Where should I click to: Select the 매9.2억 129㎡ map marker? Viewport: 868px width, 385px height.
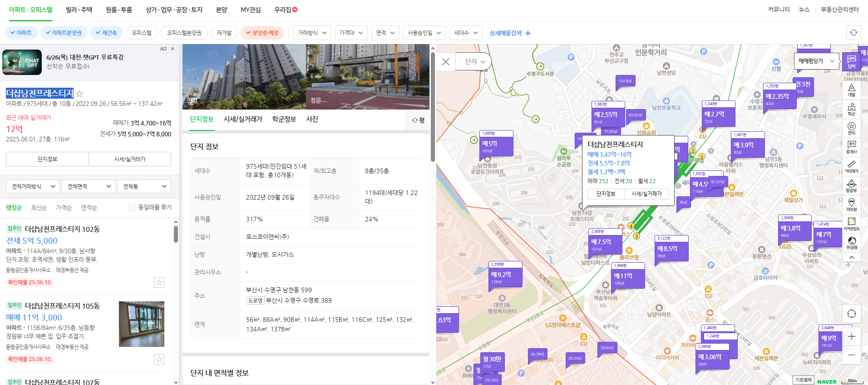(506, 275)
